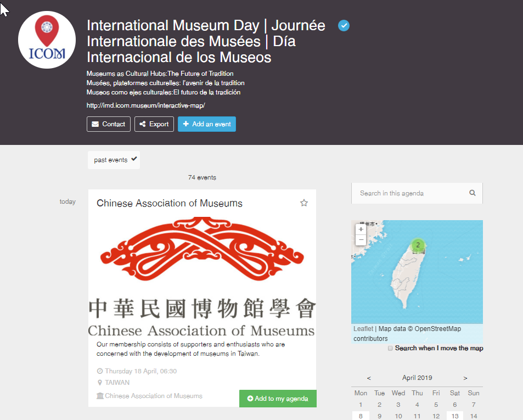The width and height of the screenshot is (523, 420).
Task: Open the imd.icom.museum interactive-map link
Action: pos(146,105)
